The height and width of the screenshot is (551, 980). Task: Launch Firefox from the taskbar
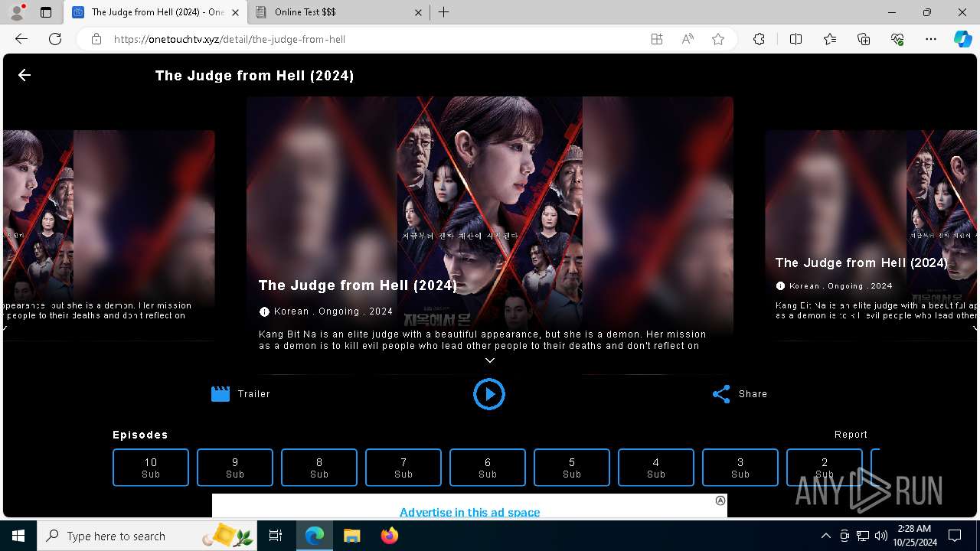389,536
